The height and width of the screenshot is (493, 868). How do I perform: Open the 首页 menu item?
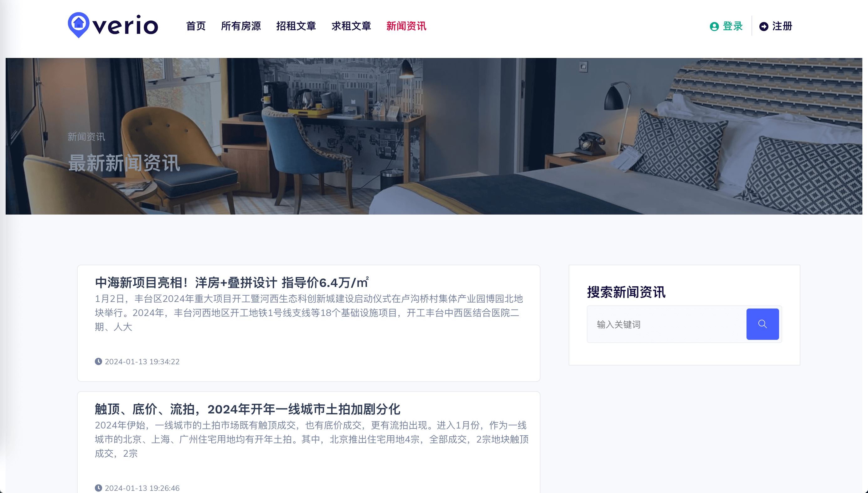coord(196,26)
